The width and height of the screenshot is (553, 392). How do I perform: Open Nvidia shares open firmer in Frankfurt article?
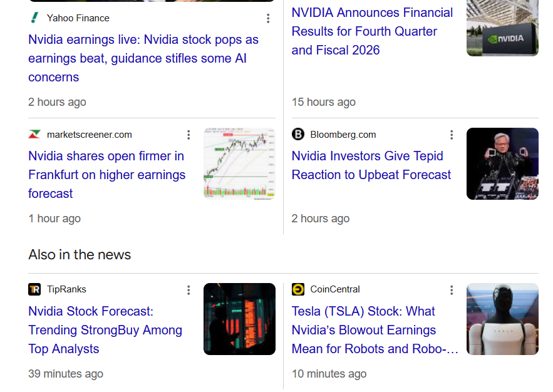pos(107,175)
